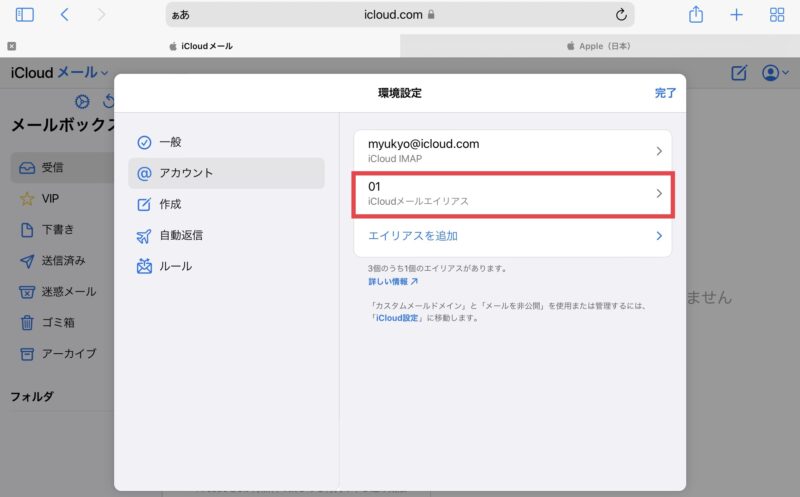Viewport: 800px width, 497px height.
Task: Click the アカウント at-sign icon
Action: pyautogui.click(x=144, y=173)
